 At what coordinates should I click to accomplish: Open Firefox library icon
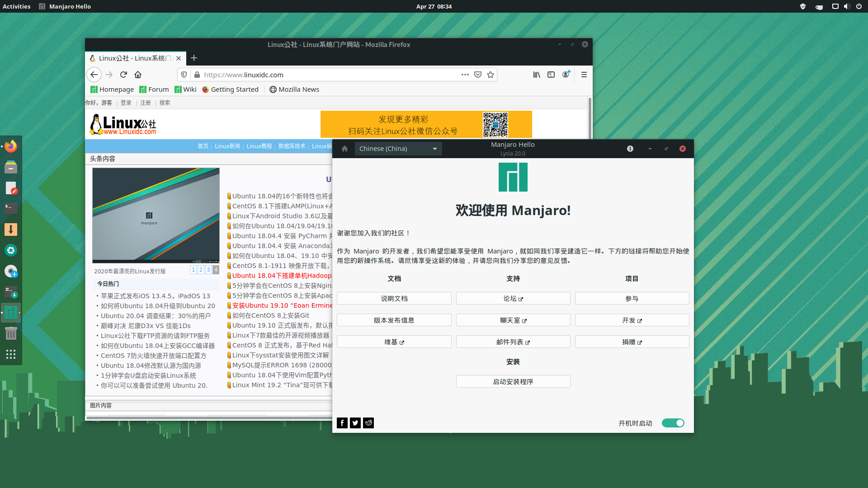pyautogui.click(x=537, y=75)
